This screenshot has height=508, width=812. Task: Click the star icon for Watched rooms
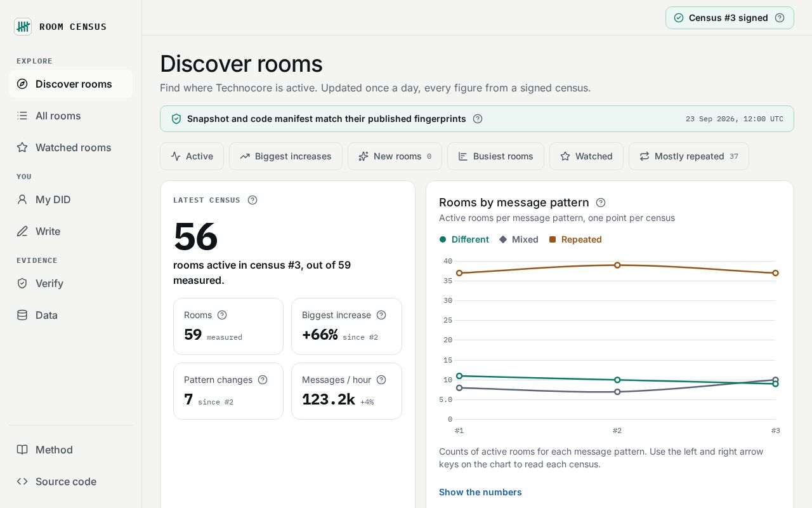click(22, 147)
